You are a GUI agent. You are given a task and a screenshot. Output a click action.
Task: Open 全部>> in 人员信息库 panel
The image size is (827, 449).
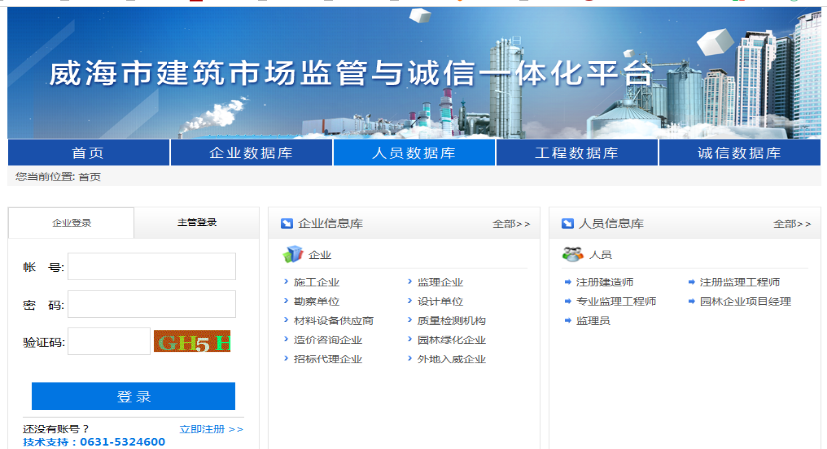coord(792,224)
